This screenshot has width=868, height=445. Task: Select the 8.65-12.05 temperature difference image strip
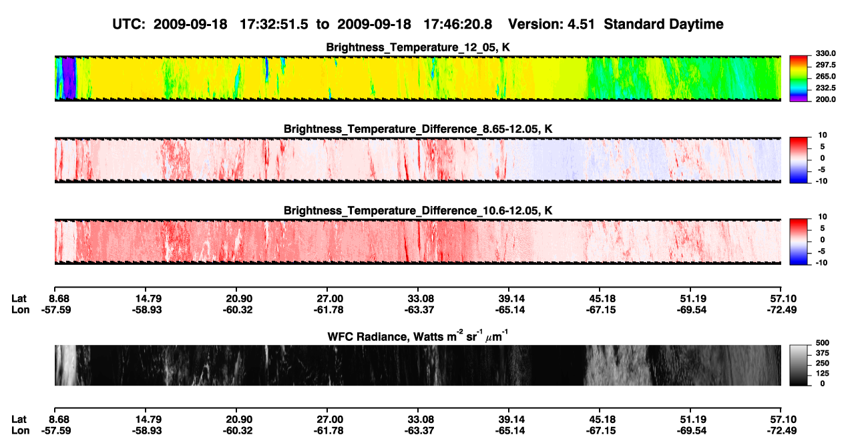pyautogui.click(x=417, y=159)
